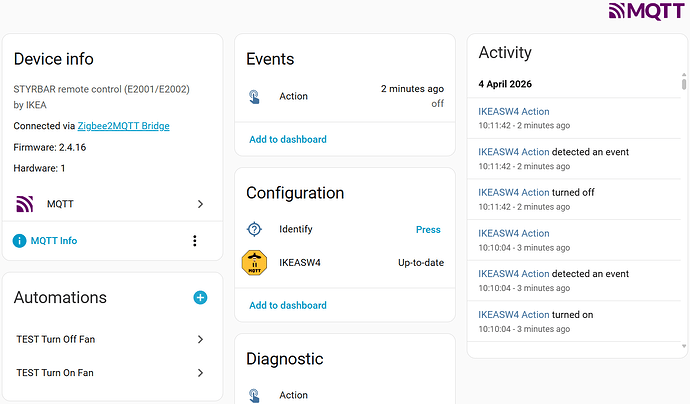Viewport: 690px width, 404px height.
Task: Open IKEASW4 Action turned on link
Action: coord(514,315)
